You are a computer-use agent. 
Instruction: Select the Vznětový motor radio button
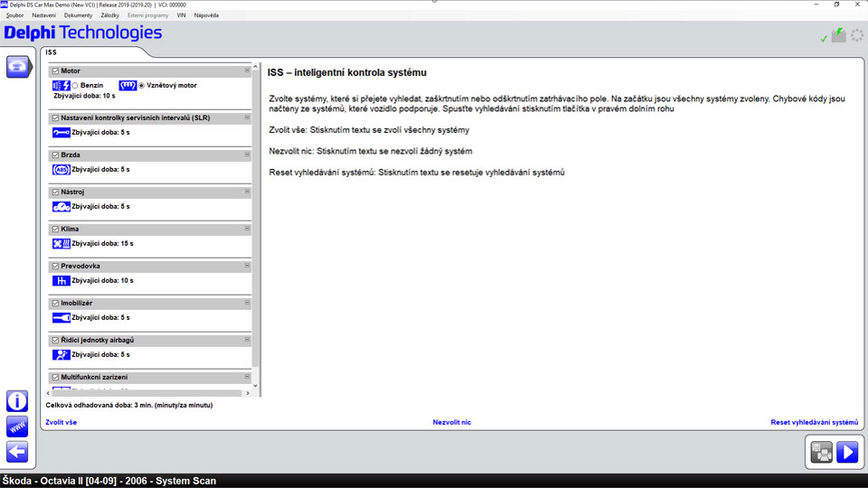click(x=141, y=86)
